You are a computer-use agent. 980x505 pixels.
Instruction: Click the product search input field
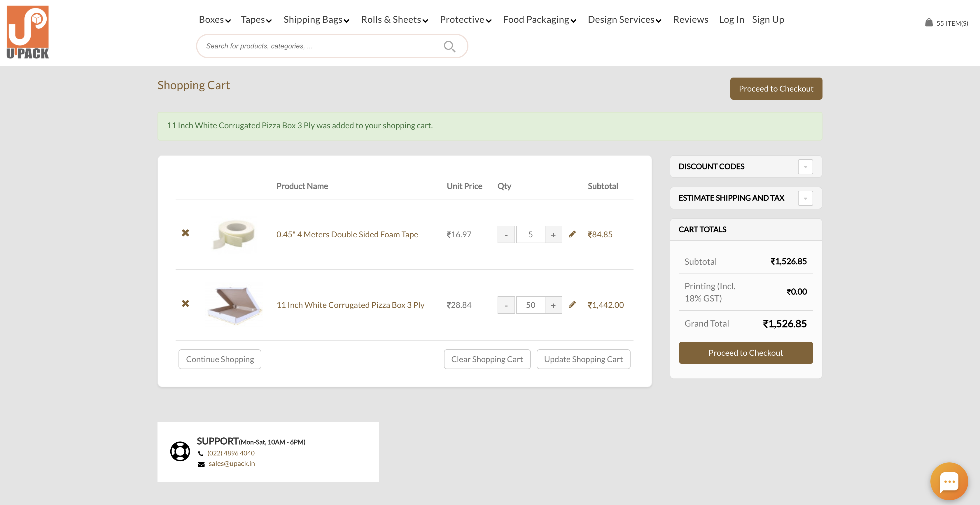pyautogui.click(x=320, y=46)
